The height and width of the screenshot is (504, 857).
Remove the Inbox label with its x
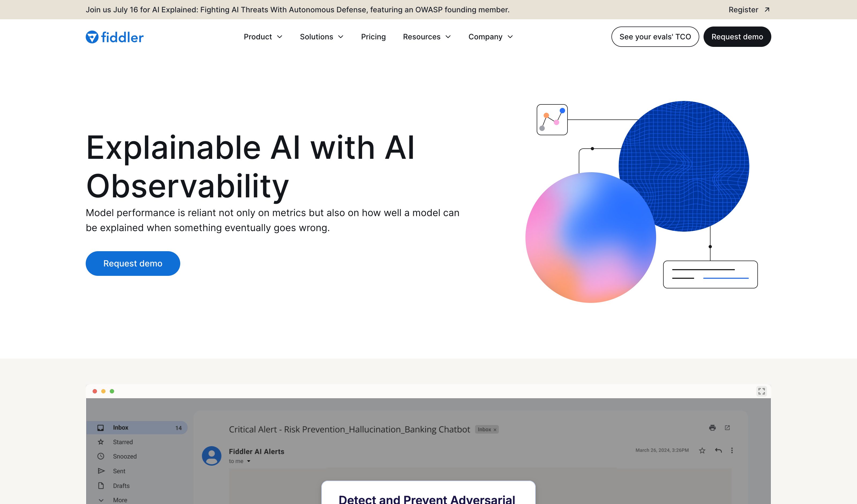pos(495,430)
